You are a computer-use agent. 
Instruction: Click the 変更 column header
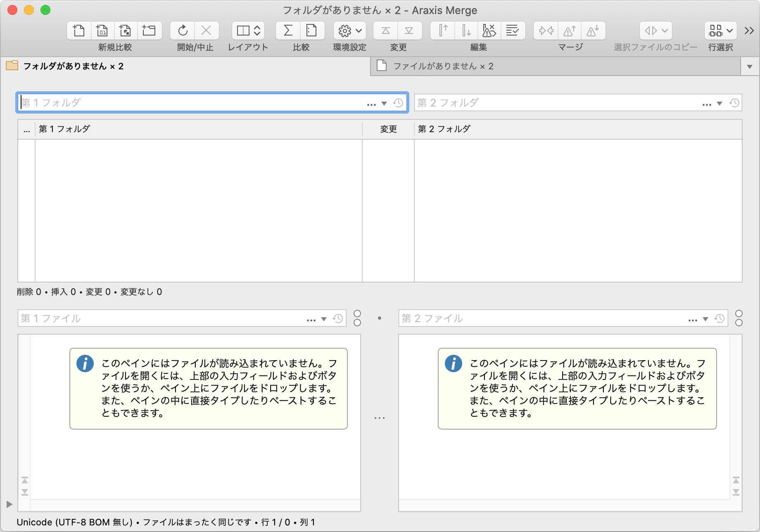[x=388, y=129]
